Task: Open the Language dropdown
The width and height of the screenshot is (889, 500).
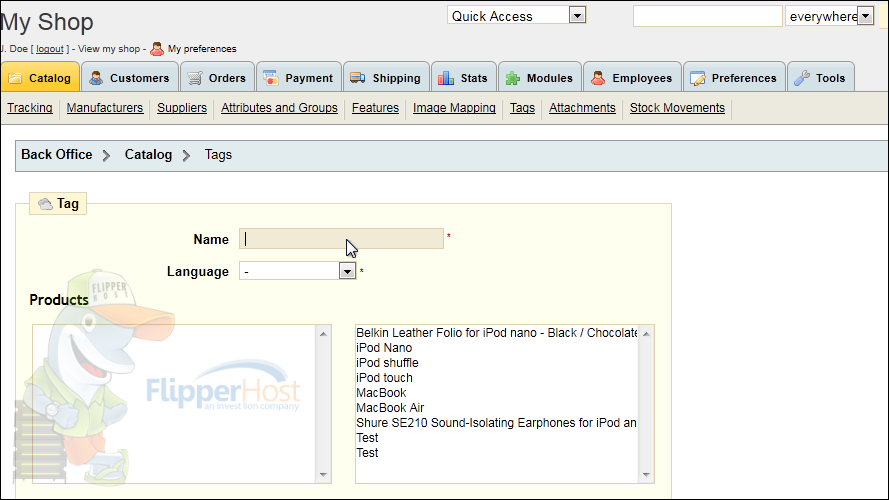Action: coord(298,271)
